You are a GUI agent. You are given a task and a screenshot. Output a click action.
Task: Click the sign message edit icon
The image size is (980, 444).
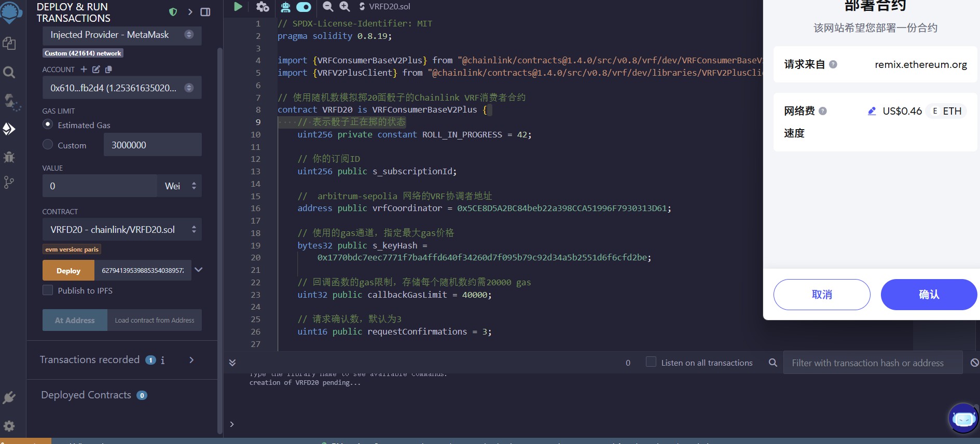point(96,69)
